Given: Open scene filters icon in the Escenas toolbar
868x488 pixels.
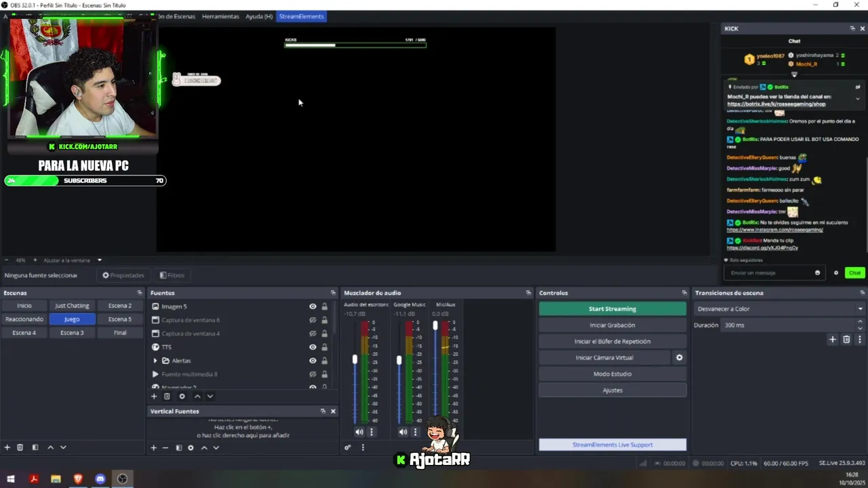Looking at the screenshot, I should point(35,447).
